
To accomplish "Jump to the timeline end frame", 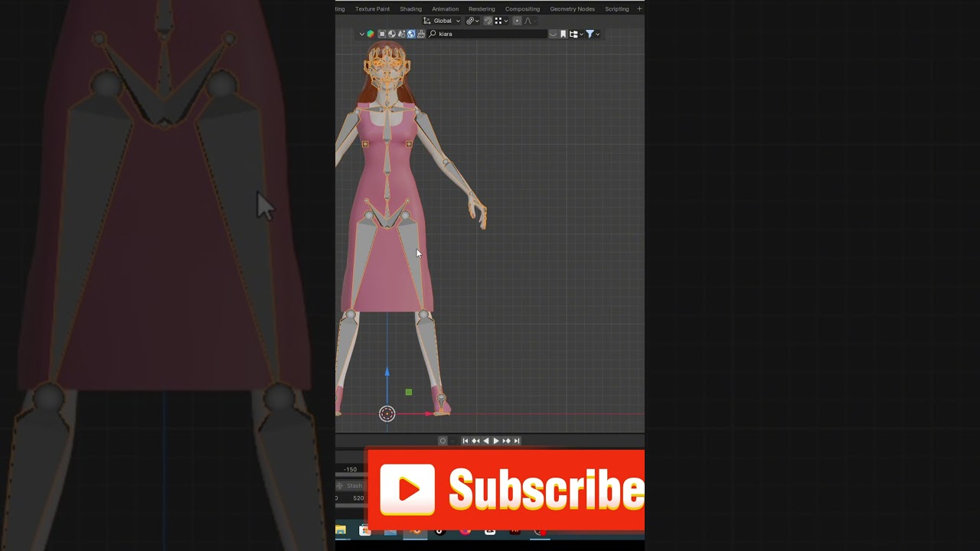I will (x=517, y=441).
